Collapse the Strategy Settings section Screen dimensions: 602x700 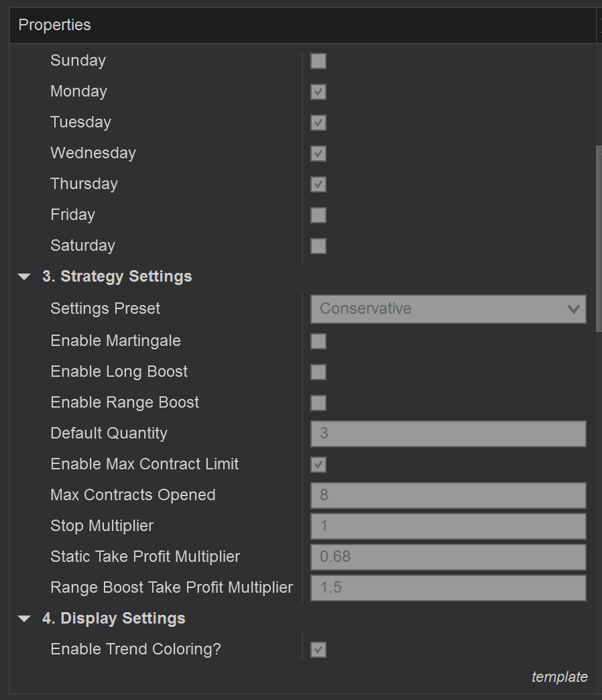[25, 277]
